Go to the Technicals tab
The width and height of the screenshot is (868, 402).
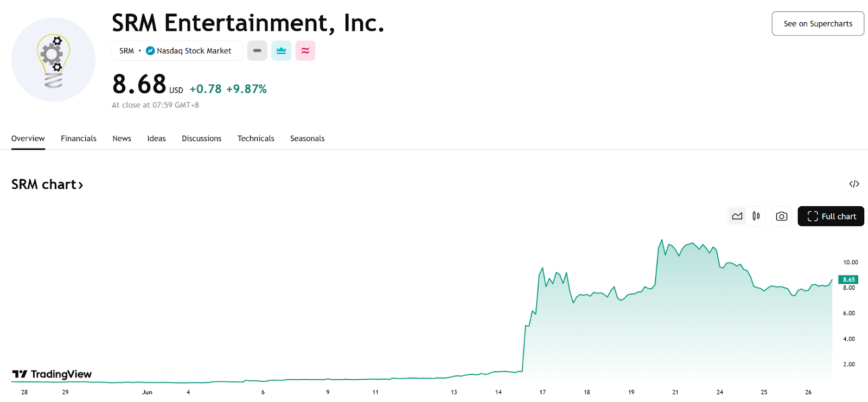[x=256, y=138]
